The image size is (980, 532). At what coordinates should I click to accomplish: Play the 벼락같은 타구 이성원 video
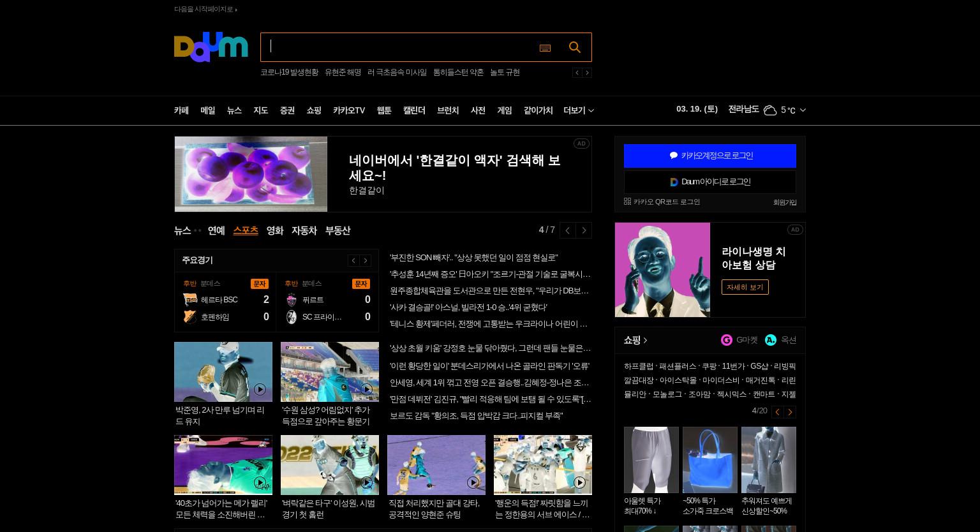pos(366,482)
